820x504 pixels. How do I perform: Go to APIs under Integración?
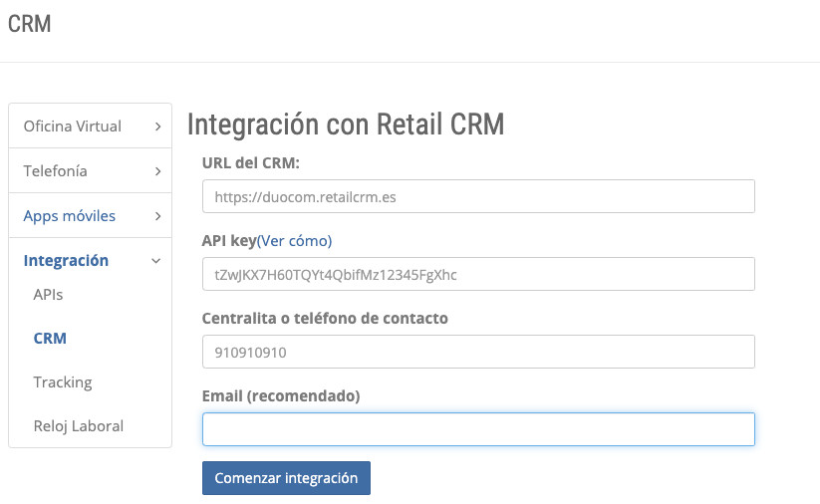48,295
